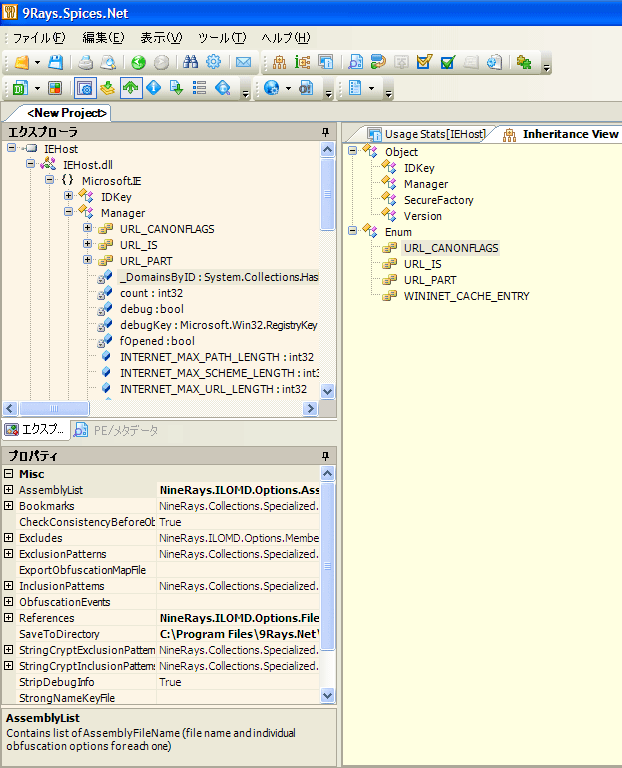Image resolution: width=622 pixels, height=768 pixels.
Task: Toggle the highlighted window-gear toolbar button
Action: coord(85,88)
